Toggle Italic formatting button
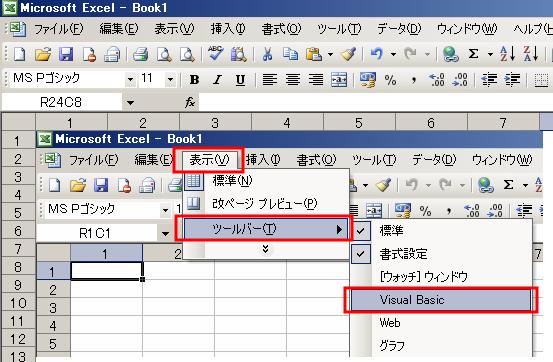This screenshot has width=553, height=362. coord(218,80)
